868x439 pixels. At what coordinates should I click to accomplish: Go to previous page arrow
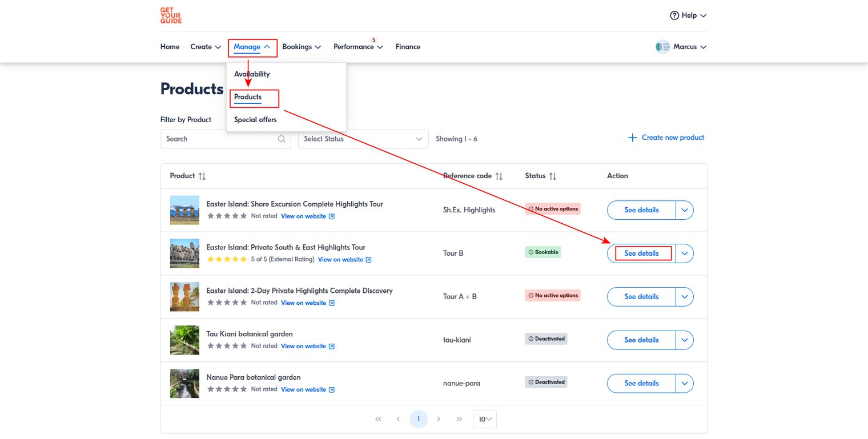point(398,419)
